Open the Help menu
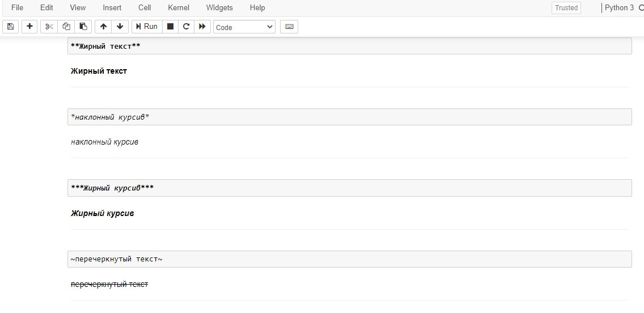 click(x=257, y=8)
